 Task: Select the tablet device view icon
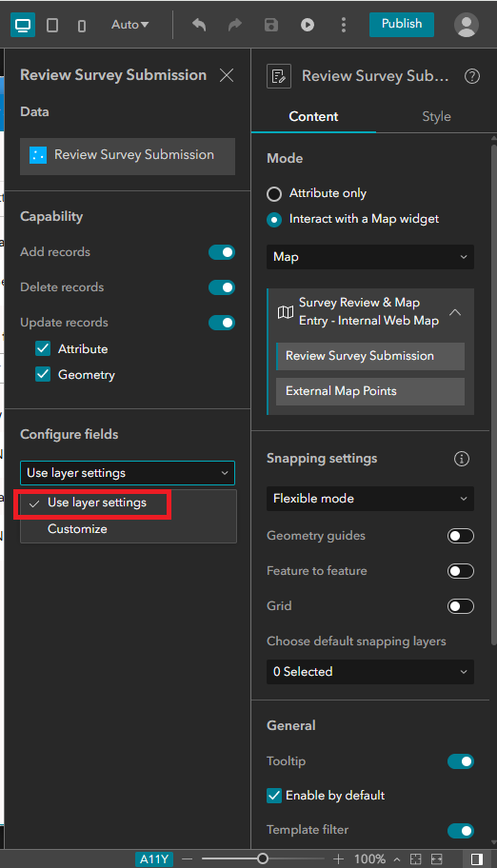pyautogui.click(x=52, y=25)
